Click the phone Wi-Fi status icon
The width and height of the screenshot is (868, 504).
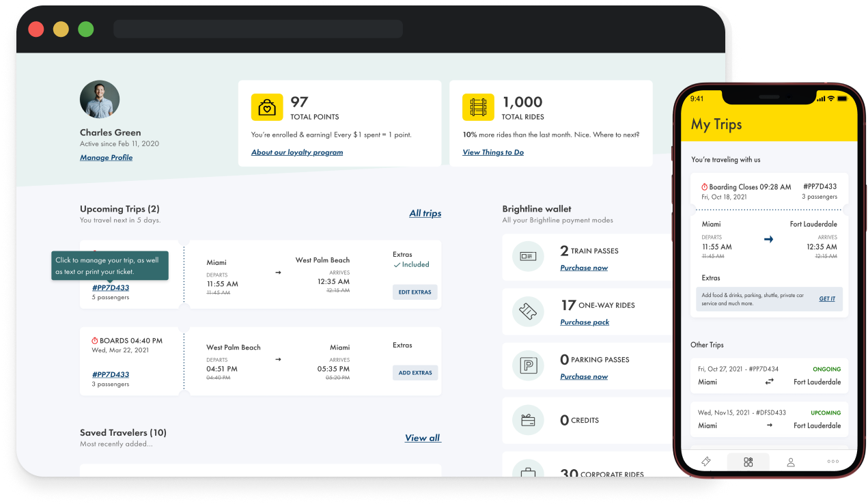pyautogui.click(x=831, y=98)
